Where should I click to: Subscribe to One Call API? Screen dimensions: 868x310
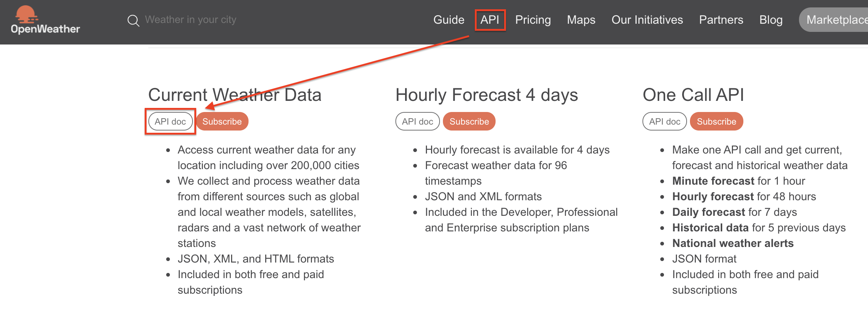point(716,121)
